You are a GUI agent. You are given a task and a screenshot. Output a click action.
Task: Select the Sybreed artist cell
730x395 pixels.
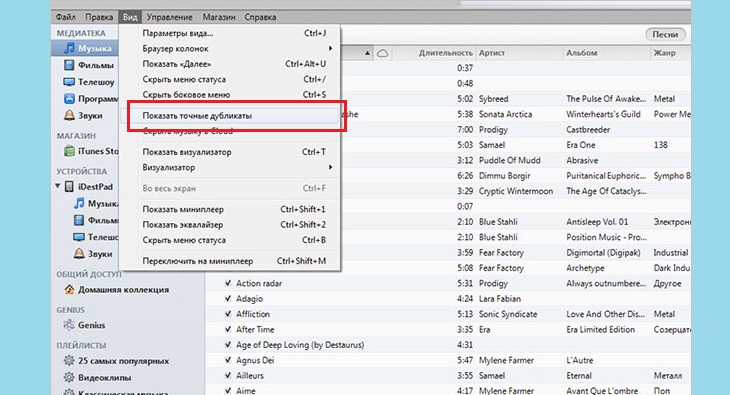coord(493,99)
